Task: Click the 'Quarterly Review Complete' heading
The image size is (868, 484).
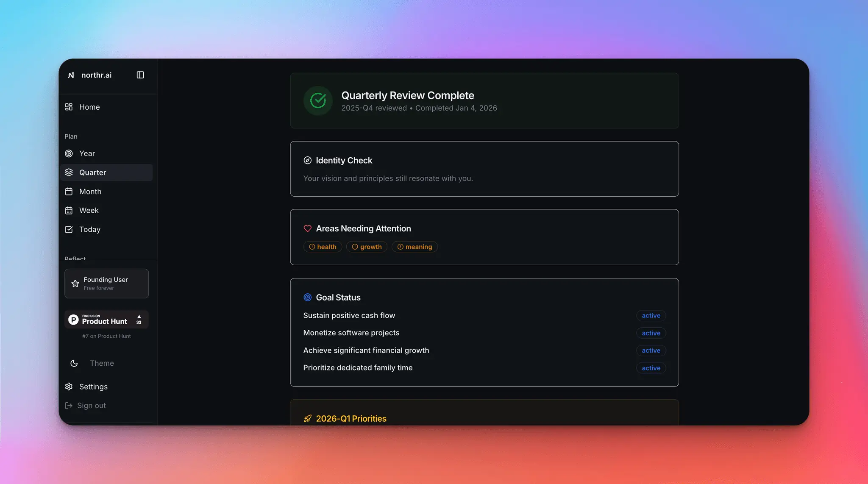Action: 408,95
